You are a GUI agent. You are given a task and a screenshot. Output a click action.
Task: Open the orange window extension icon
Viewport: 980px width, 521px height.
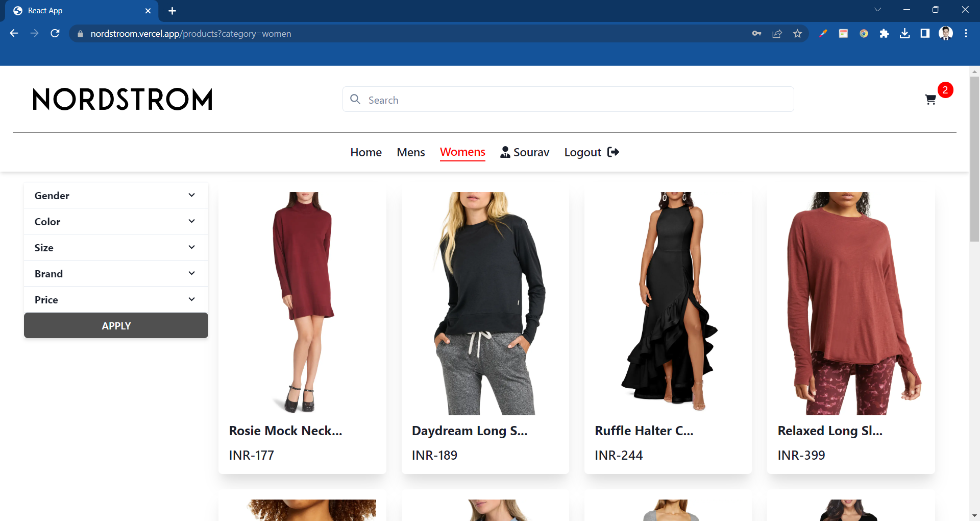pos(843,34)
